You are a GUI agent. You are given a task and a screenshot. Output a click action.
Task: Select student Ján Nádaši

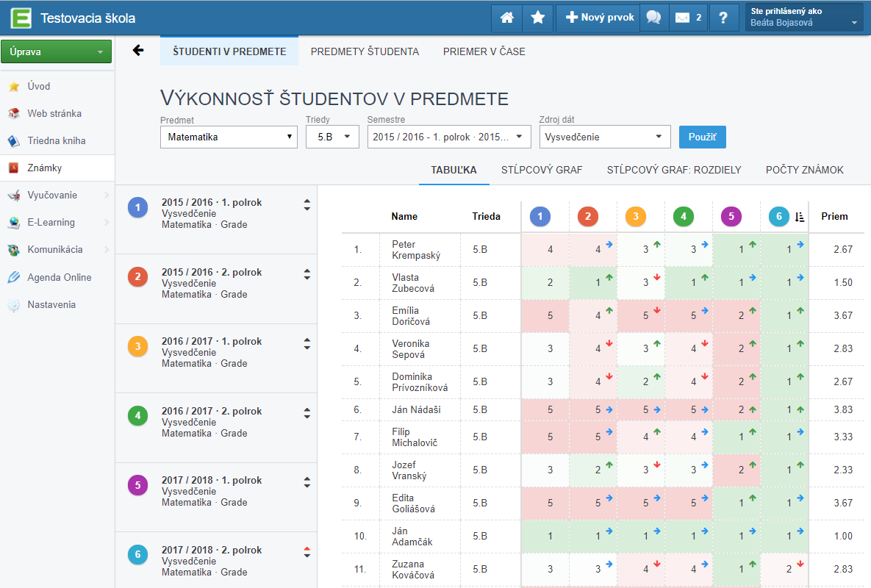click(416, 410)
